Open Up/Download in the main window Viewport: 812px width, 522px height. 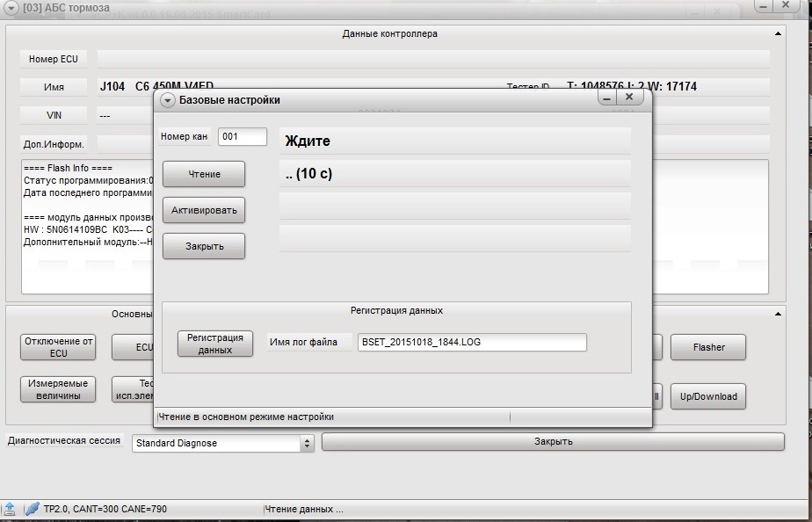(x=708, y=396)
